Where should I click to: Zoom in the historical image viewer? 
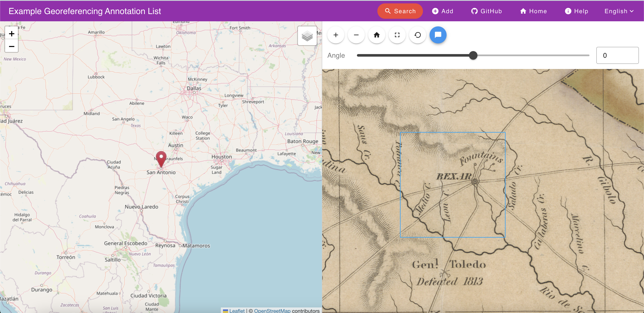(x=336, y=35)
